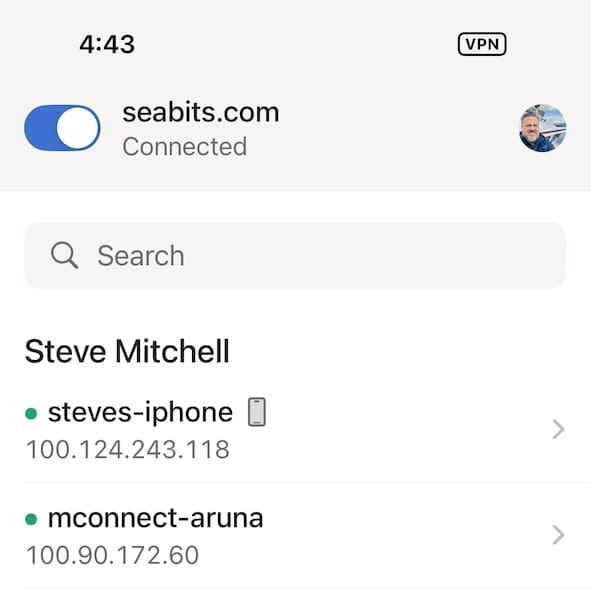
Task: Tap the Connected status label
Action: [x=185, y=147]
